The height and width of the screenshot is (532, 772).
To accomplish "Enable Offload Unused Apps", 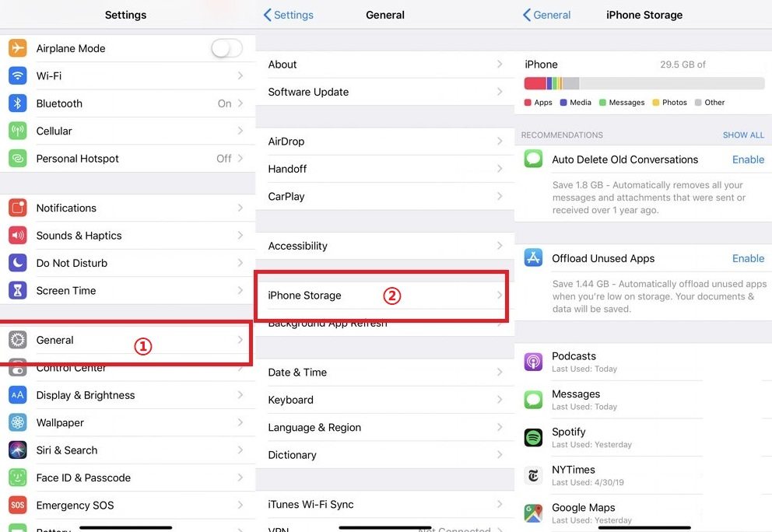I will click(748, 258).
